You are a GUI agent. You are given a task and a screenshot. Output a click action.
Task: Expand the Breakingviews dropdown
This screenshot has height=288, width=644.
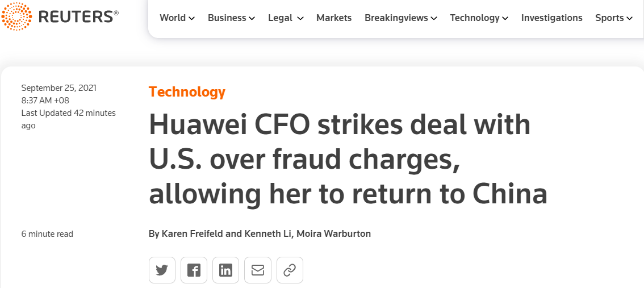pos(400,18)
